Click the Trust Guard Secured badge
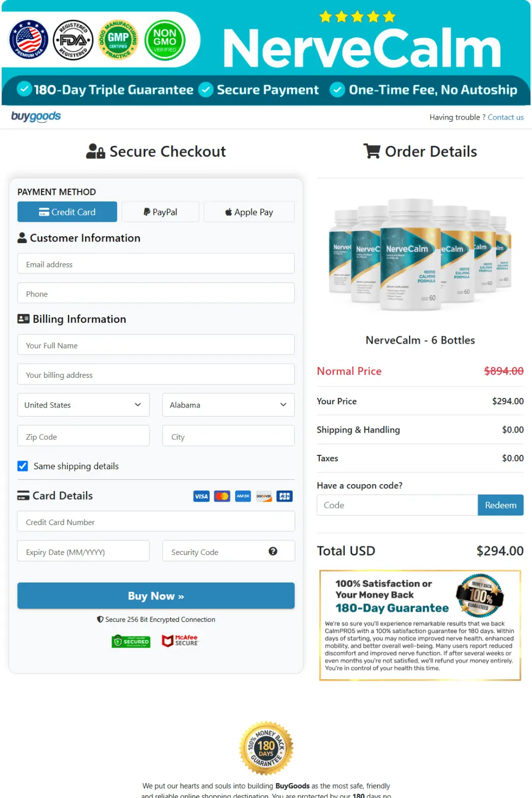The image size is (532, 798). pos(131,641)
